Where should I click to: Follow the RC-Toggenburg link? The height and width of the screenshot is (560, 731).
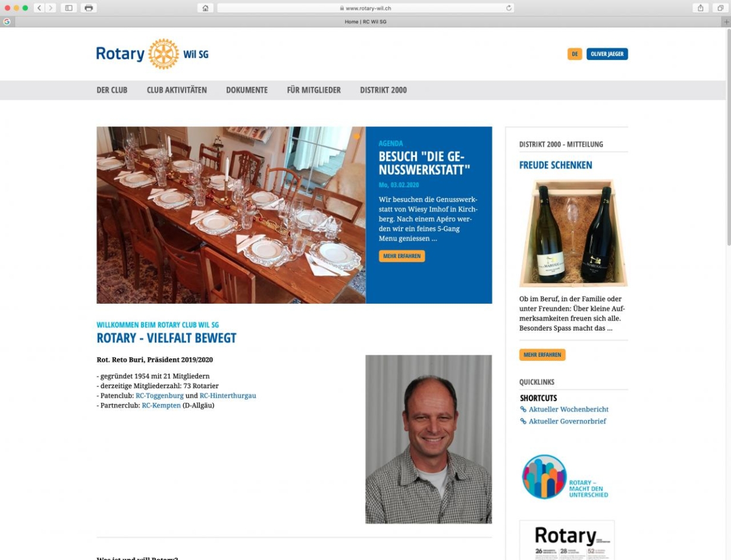coord(159,395)
